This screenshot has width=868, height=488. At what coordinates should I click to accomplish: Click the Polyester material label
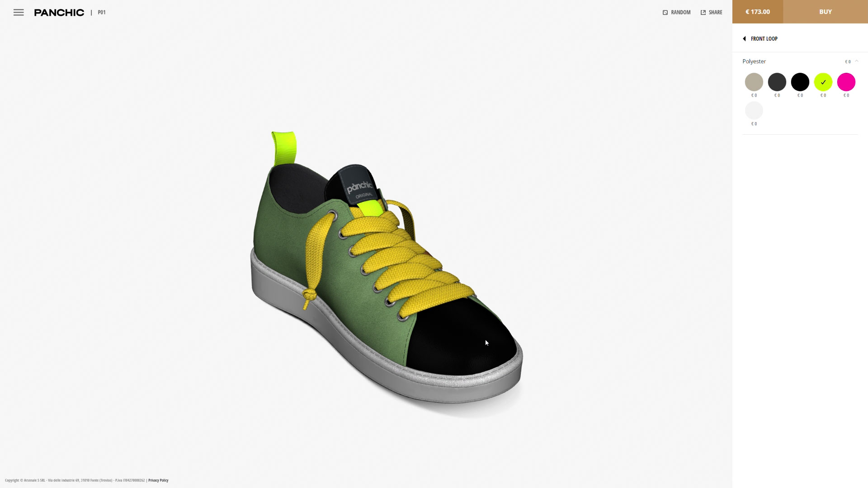tap(754, 61)
